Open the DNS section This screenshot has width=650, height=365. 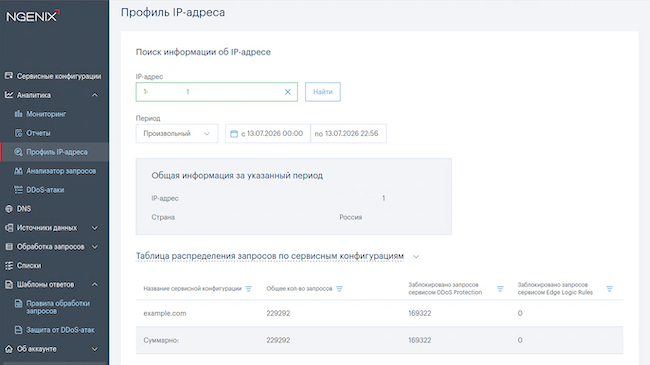24,209
